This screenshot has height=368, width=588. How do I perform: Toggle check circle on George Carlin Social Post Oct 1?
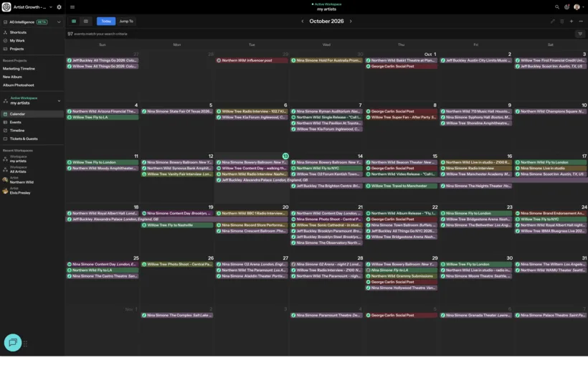[x=369, y=67]
